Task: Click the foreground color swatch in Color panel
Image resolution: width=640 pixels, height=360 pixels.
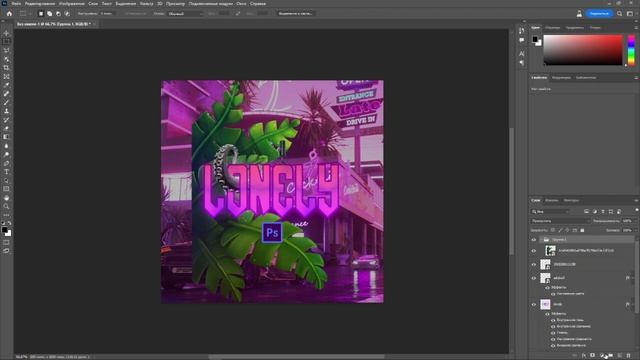Action: 535,39
